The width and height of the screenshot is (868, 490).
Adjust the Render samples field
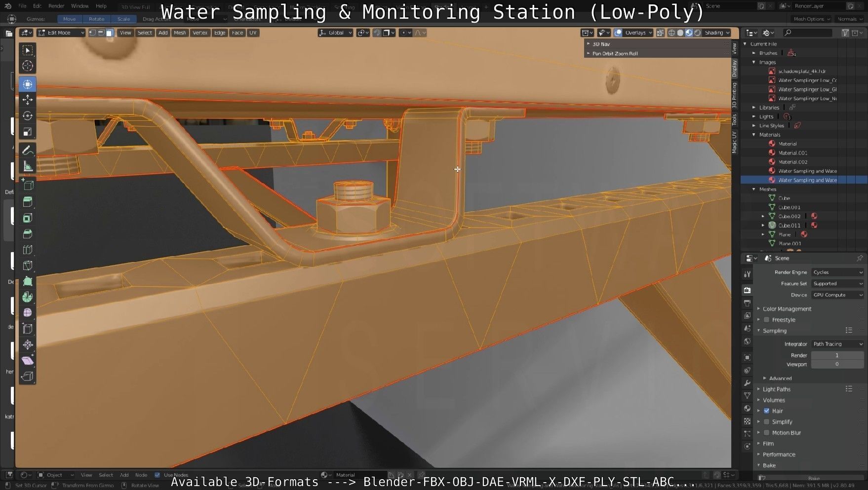[837, 355]
